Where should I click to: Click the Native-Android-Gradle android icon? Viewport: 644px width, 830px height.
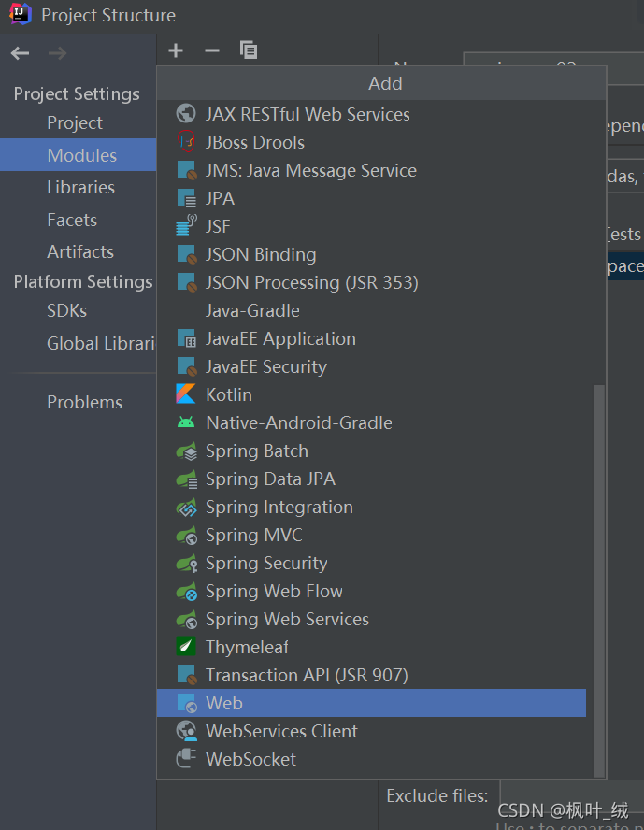point(186,422)
